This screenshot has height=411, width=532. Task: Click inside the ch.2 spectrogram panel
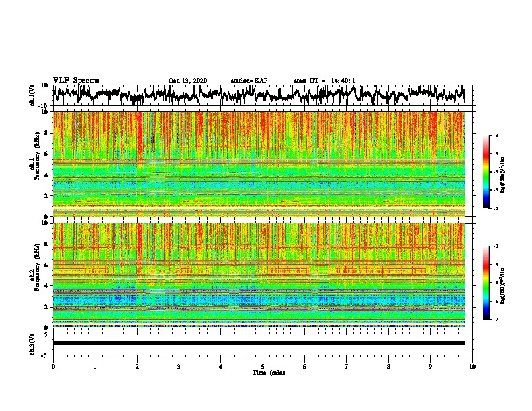(259, 275)
